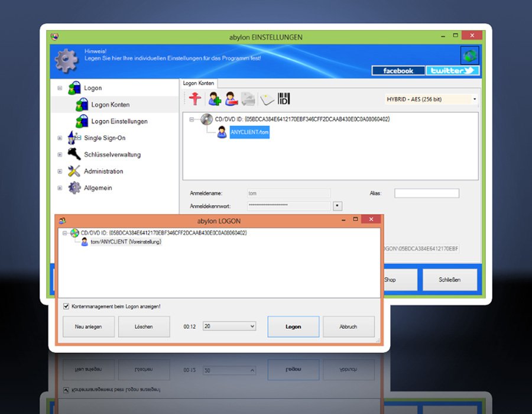Image resolution: width=532 pixels, height=414 pixels.
Task: Click CD/DVD ID text in settings tree
Action: [302, 119]
